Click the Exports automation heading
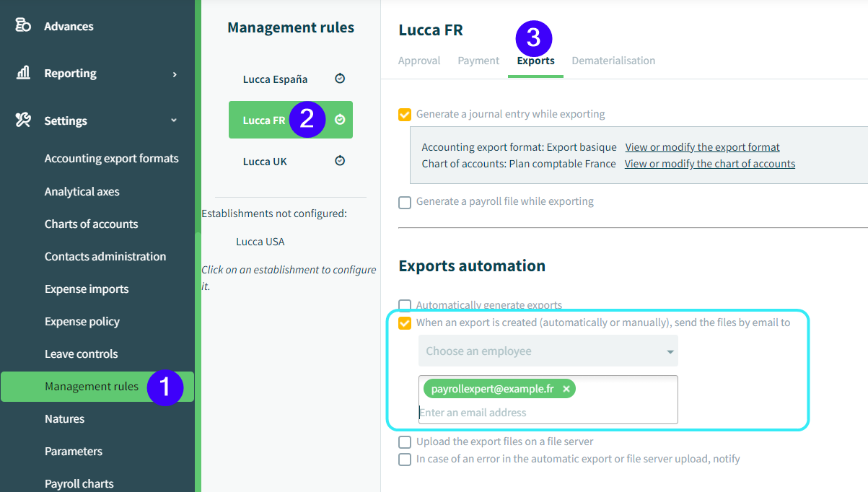The image size is (868, 492). coord(472,265)
